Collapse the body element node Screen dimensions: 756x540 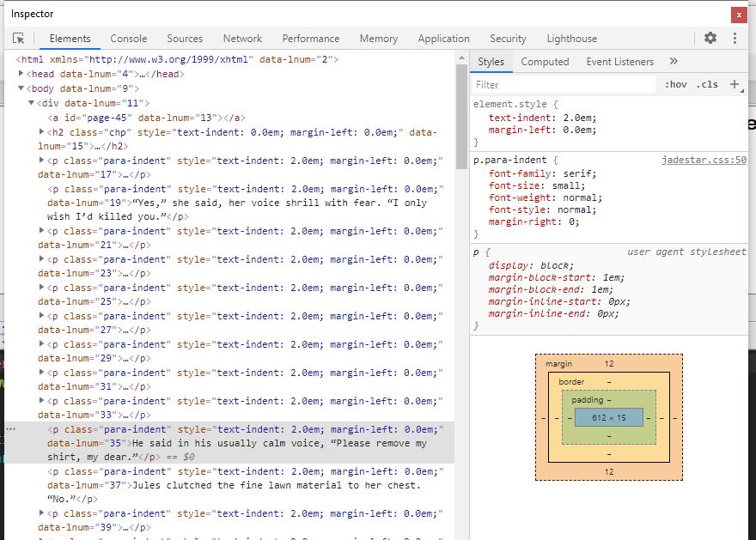(x=21, y=88)
